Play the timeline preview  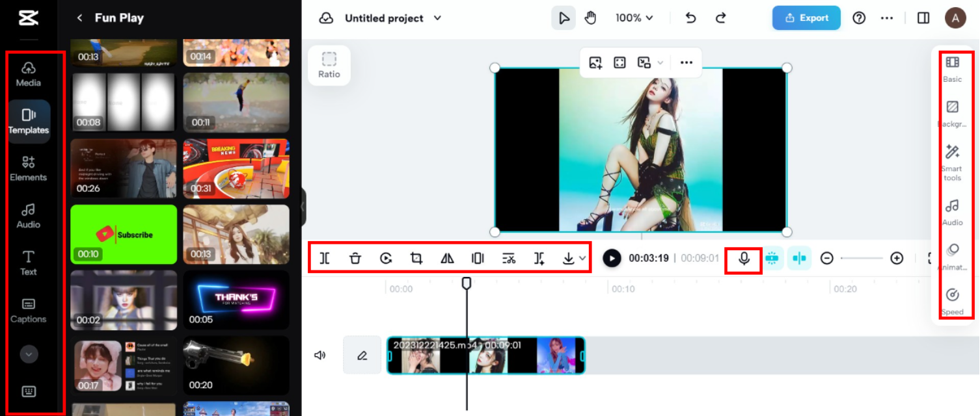point(612,258)
